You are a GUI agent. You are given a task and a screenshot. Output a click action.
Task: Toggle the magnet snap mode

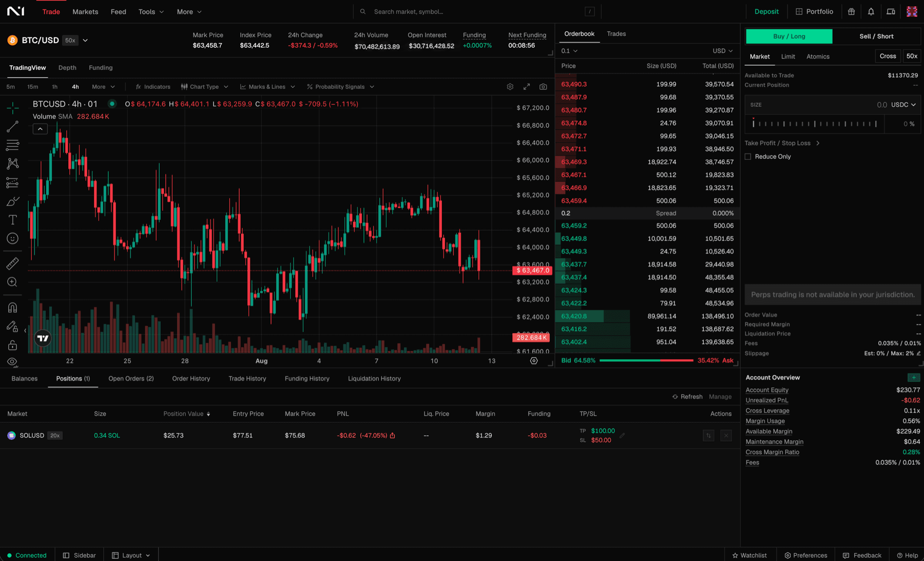13,307
